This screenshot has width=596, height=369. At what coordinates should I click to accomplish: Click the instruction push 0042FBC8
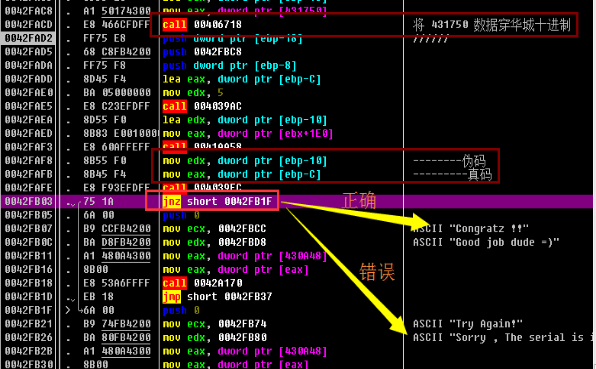[202, 52]
